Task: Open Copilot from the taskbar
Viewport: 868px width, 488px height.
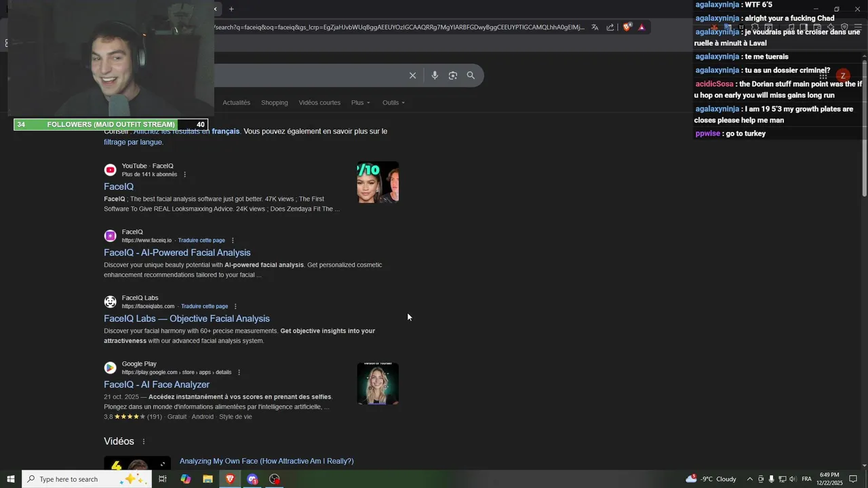Action: click(x=185, y=479)
